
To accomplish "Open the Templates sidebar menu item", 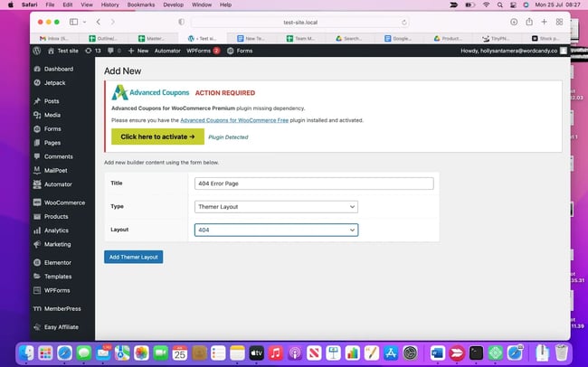I will click(57, 277).
